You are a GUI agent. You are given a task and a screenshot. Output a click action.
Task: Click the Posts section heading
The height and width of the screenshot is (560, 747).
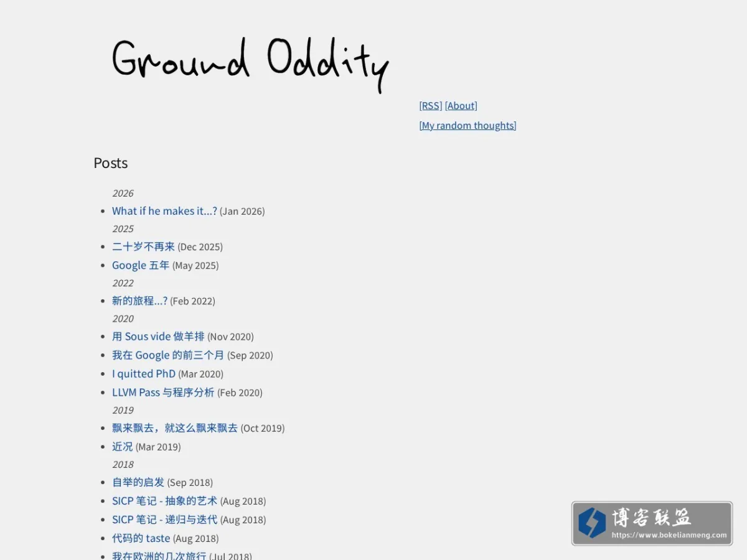[x=111, y=163]
